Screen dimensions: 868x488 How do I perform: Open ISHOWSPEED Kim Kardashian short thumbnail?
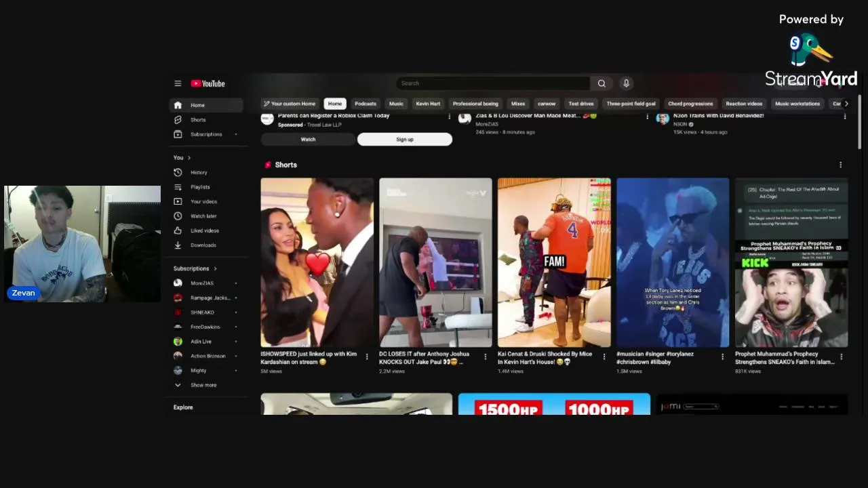pos(317,262)
